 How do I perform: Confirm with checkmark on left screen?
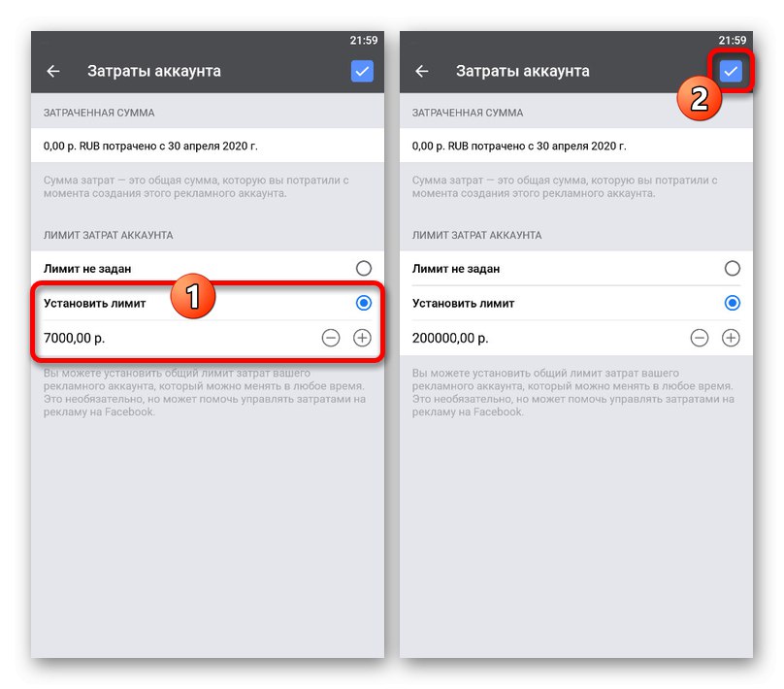click(362, 71)
